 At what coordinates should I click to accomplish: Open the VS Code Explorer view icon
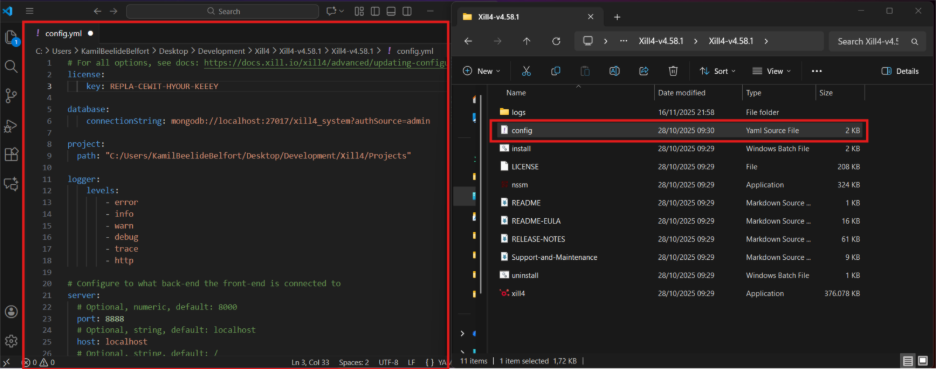[11, 38]
